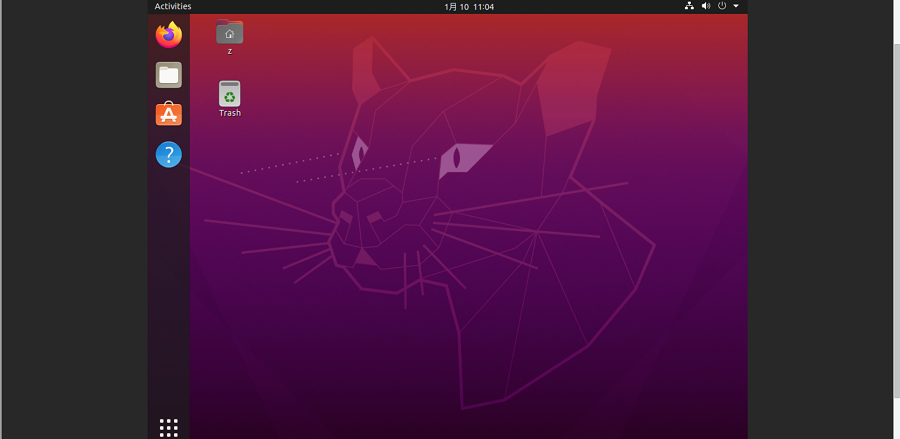Click empty top bar area right of Activities

[x=300, y=6]
